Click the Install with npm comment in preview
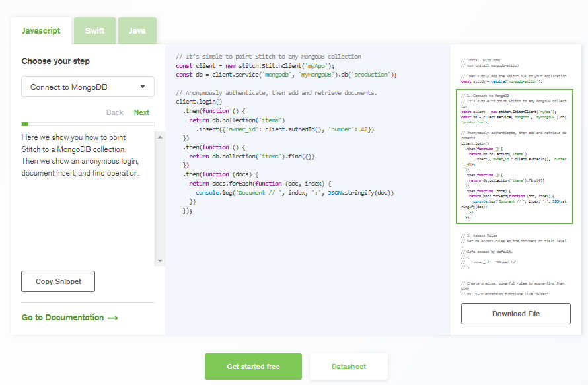The width and height of the screenshot is (588, 385). (481, 60)
